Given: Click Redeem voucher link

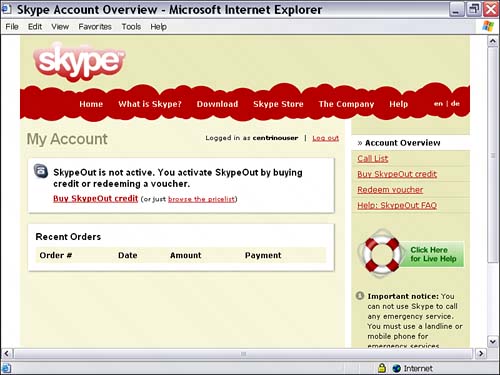Looking at the screenshot, I should (390, 190).
